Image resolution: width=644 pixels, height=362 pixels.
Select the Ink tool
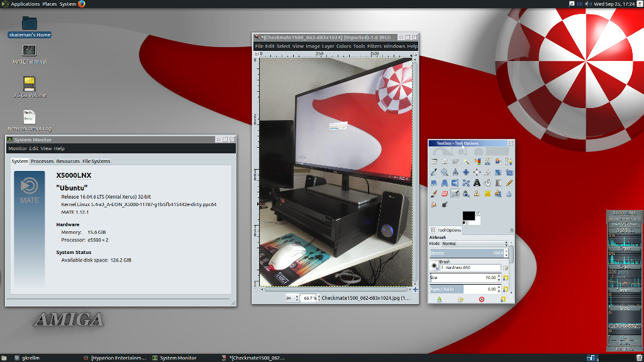coord(466,194)
